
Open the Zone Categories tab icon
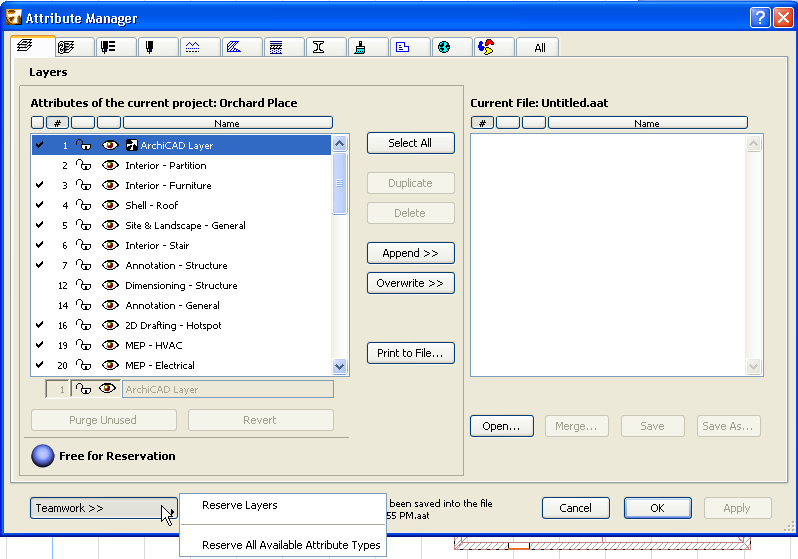pyautogui.click(x=402, y=47)
